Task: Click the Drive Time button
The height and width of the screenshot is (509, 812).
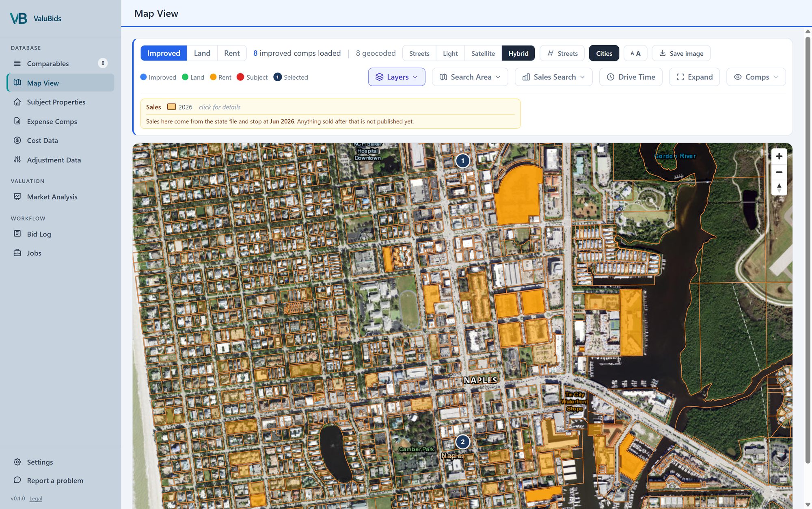Action: tap(631, 77)
